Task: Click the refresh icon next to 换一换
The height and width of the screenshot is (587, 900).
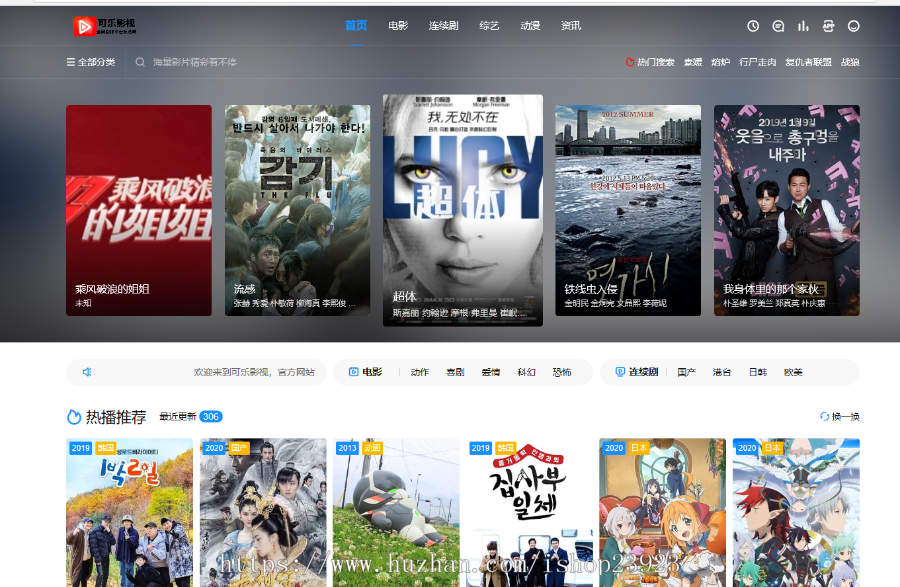Action: point(824,417)
